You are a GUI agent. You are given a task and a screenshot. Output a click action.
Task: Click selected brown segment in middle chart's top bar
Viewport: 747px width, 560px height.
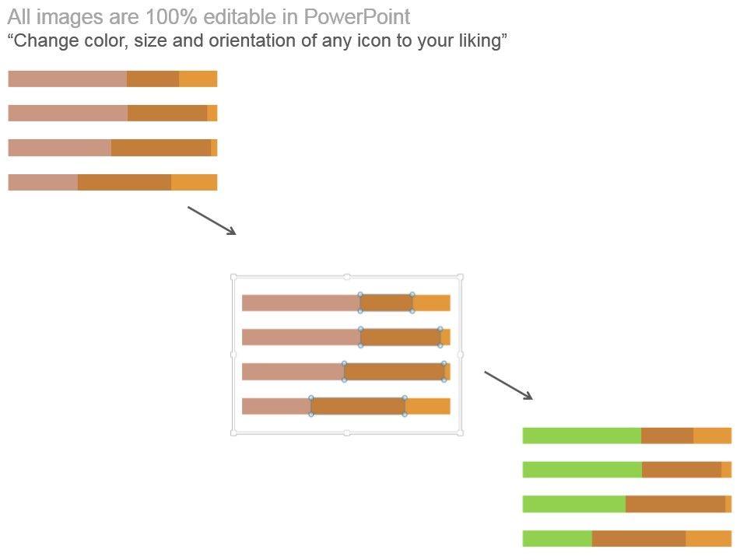386,303
